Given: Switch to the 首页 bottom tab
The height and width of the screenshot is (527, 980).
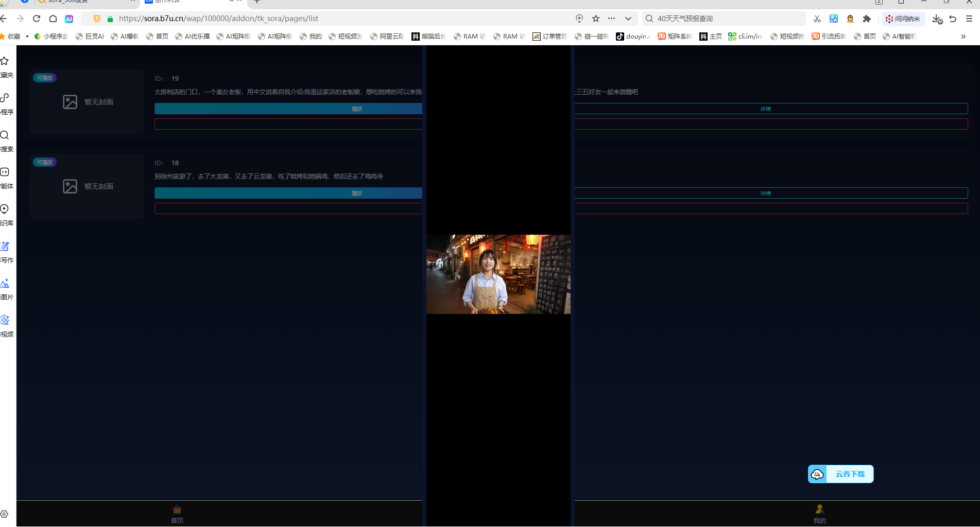Looking at the screenshot, I should [177, 514].
